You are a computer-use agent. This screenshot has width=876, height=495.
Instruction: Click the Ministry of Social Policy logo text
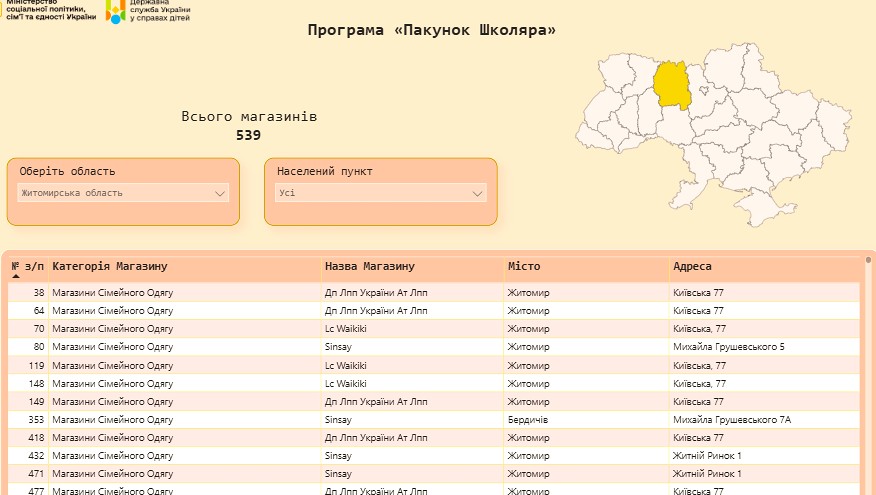[x=51, y=10]
